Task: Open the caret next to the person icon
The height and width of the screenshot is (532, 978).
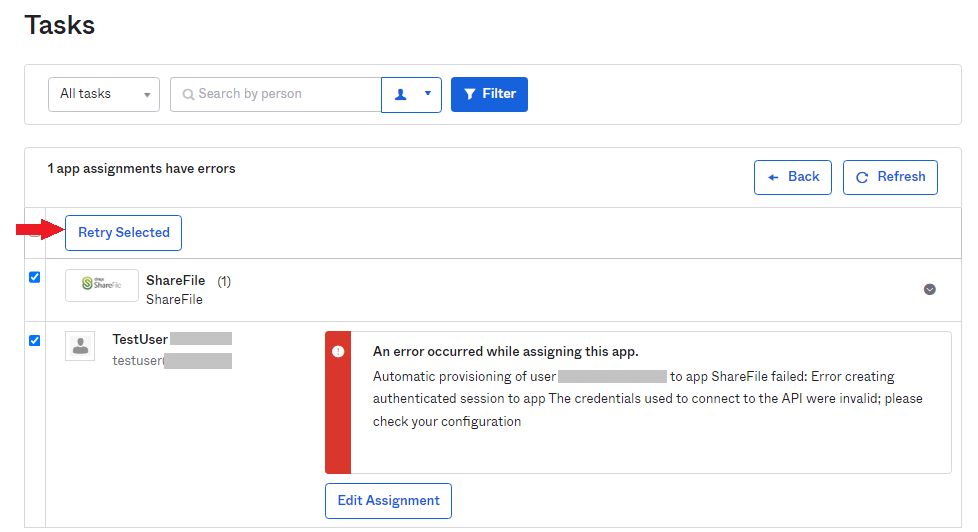Action: coord(427,94)
